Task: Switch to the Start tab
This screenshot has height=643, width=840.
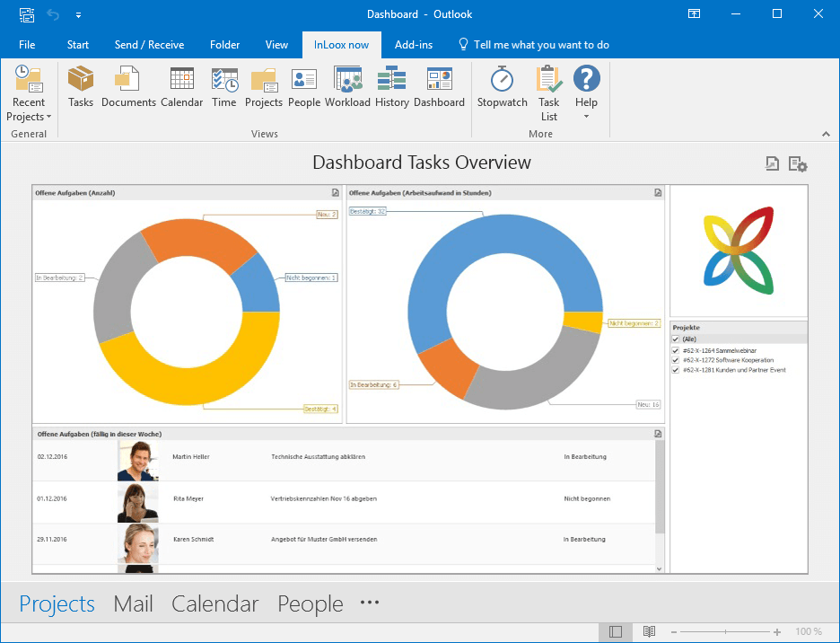Action: (x=78, y=45)
